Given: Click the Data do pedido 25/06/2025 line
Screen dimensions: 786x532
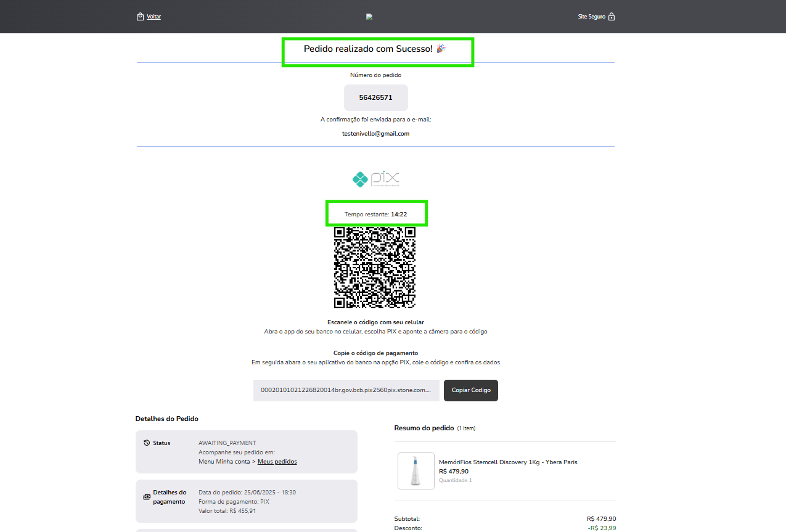Looking at the screenshot, I should point(247,492).
